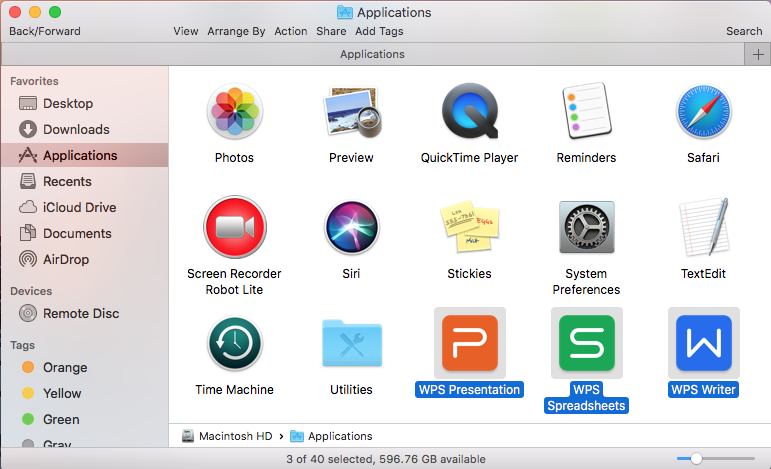Click the Back/Forward toolbar control
771x469 pixels.
click(45, 31)
